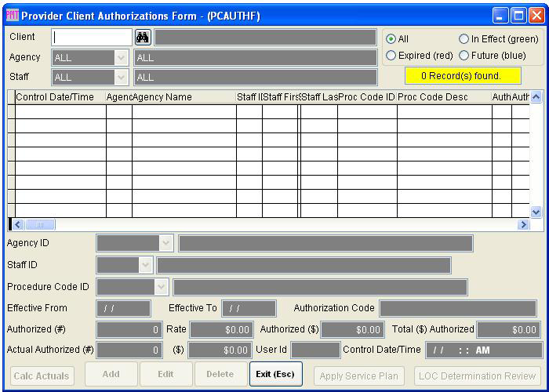Open the Agency ID combo box
The image size is (549, 392).
[x=165, y=243]
